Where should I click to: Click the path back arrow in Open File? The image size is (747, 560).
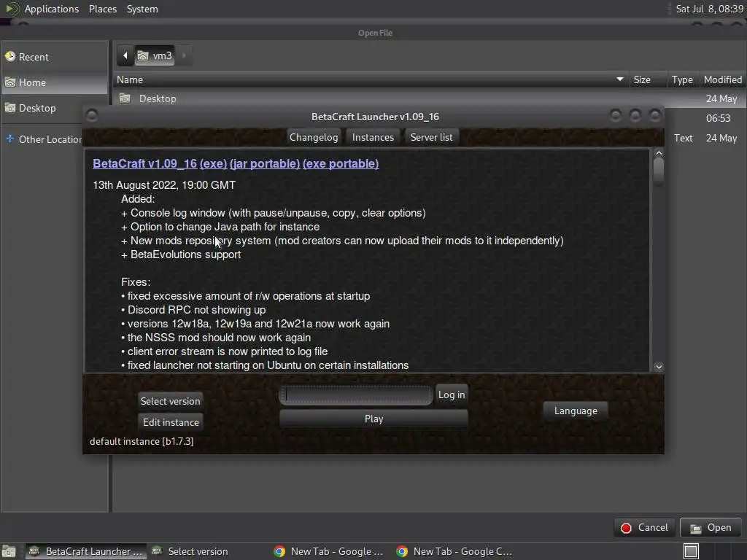click(x=125, y=55)
